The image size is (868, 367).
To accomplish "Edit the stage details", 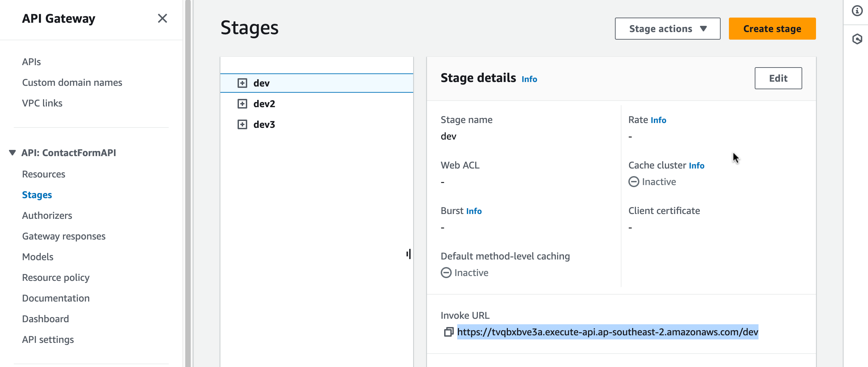I will [778, 78].
